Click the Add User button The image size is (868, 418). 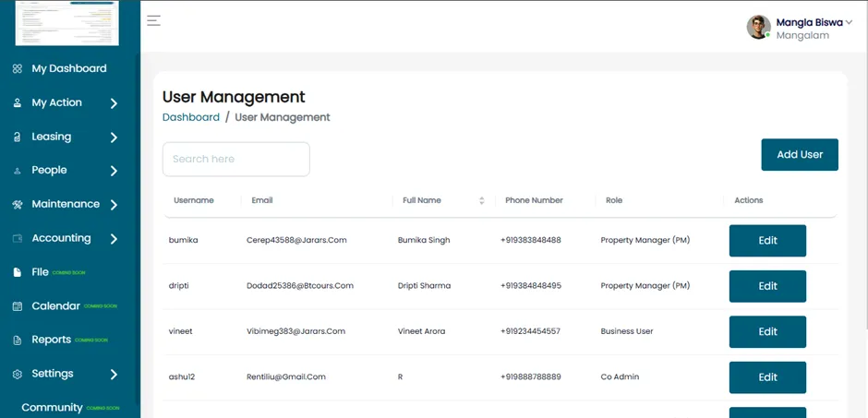(x=800, y=155)
